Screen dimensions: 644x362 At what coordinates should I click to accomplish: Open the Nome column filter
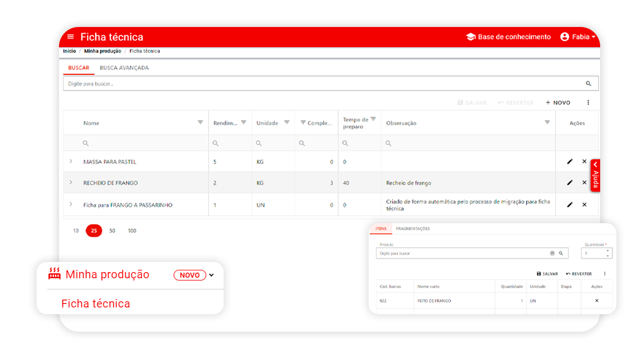tap(201, 123)
